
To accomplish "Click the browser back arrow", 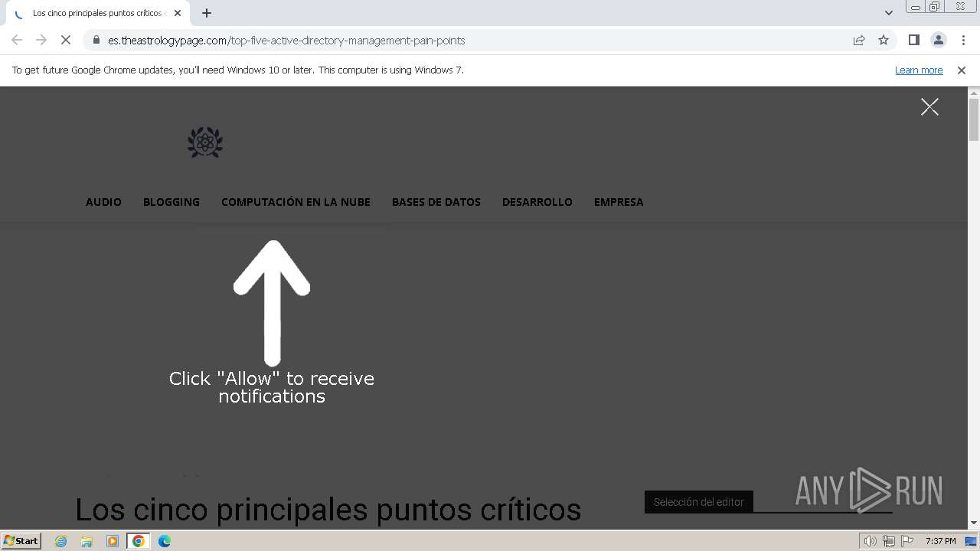I will click(x=17, y=40).
